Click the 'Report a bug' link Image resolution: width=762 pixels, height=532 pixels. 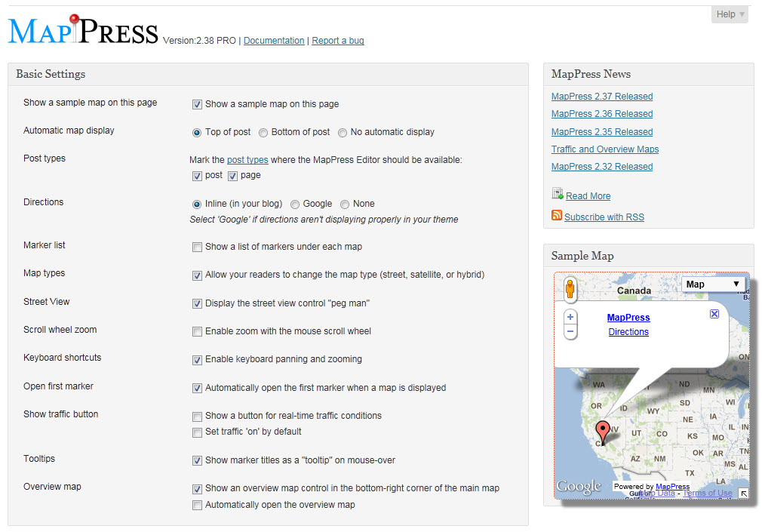coord(337,41)
